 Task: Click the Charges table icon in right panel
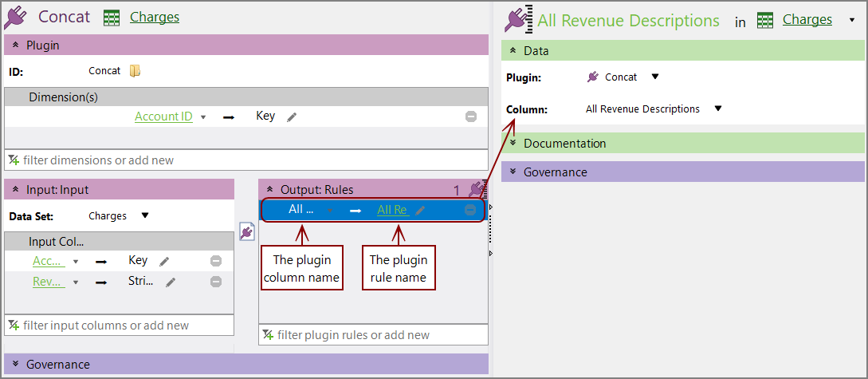(x=765, y=21)
